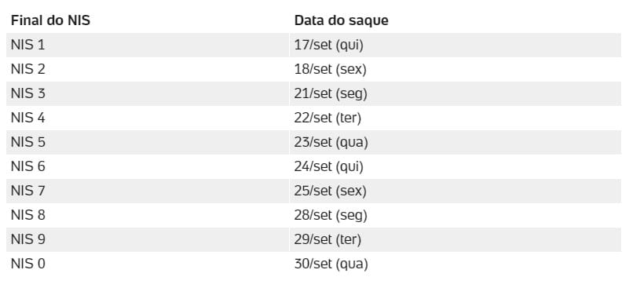Click the 'Data do saque' column header
The height and width of the screenshot is (288, 644).
pos(342,20)
